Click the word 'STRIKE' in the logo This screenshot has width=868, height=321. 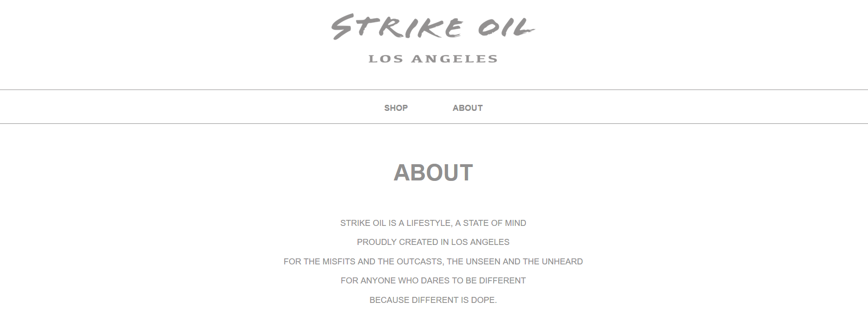(x=397, y=27)
